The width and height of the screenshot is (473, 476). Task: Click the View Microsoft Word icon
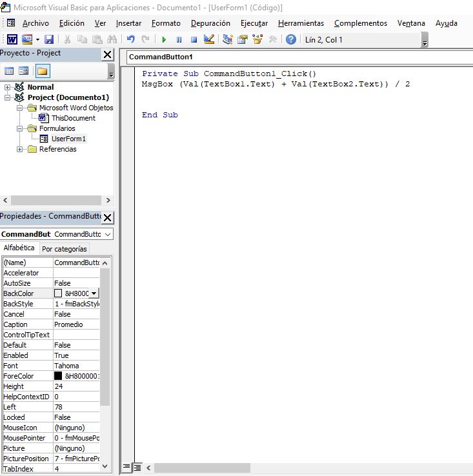(12, 39)
